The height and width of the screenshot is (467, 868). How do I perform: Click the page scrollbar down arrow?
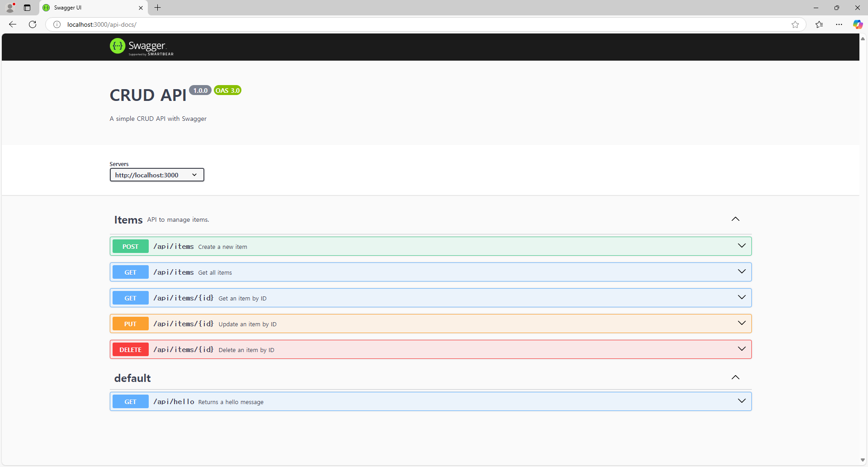coord(863,460)
